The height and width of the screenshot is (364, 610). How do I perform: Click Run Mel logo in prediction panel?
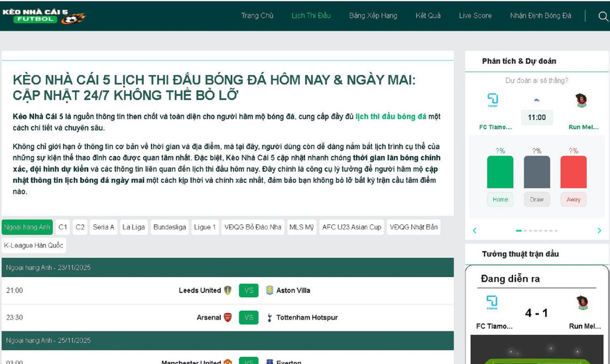[x=581, y=100]
